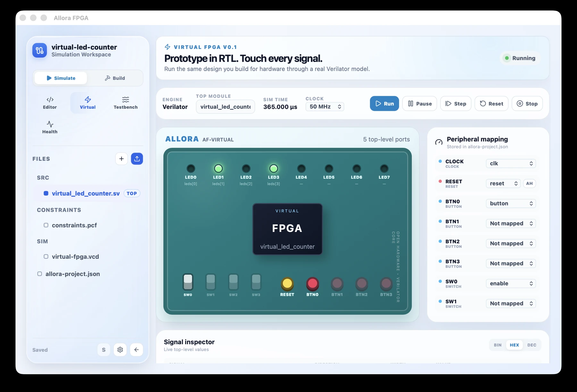Switch to the Build tab
577x392 pixels.
click(115, 78)
